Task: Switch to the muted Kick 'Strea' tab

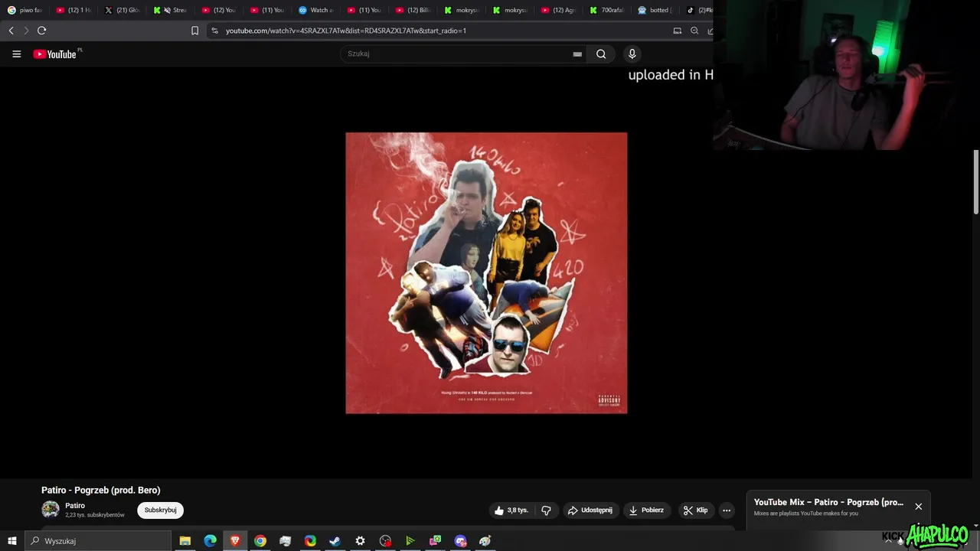Action: tap(170, 10)
